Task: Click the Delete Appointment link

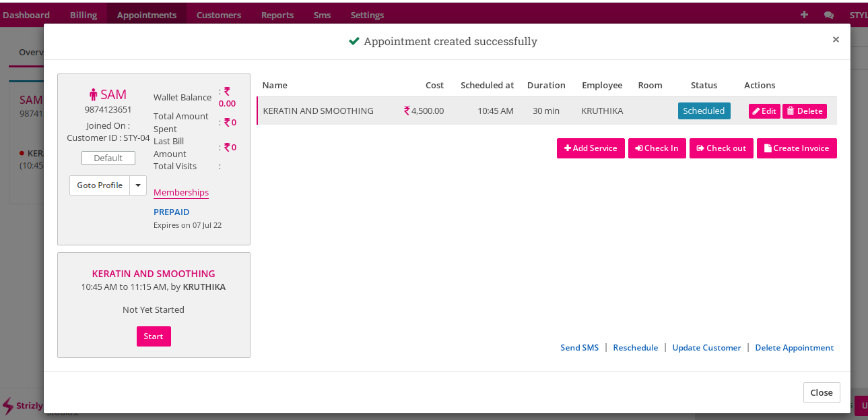Action: pos(795,348)
